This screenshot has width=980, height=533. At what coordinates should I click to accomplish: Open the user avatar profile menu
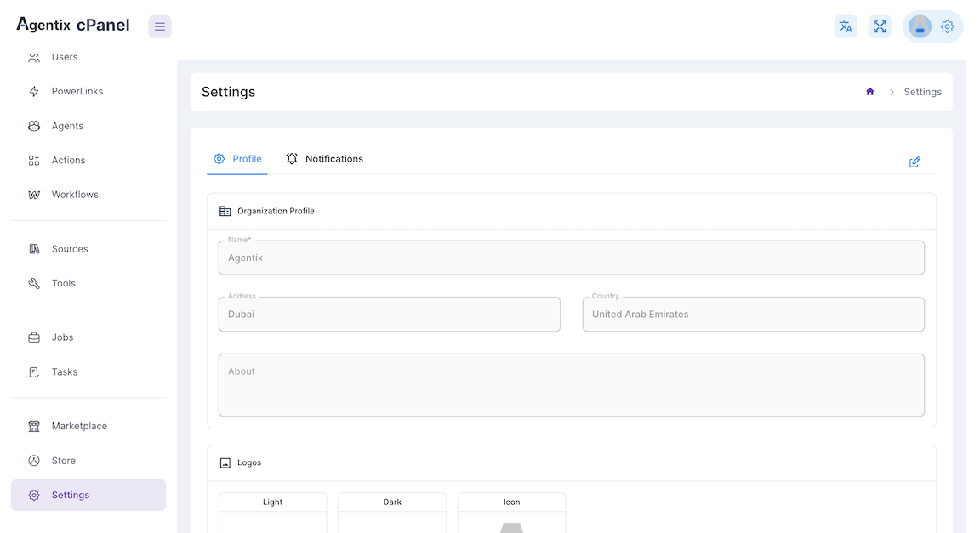920,26
